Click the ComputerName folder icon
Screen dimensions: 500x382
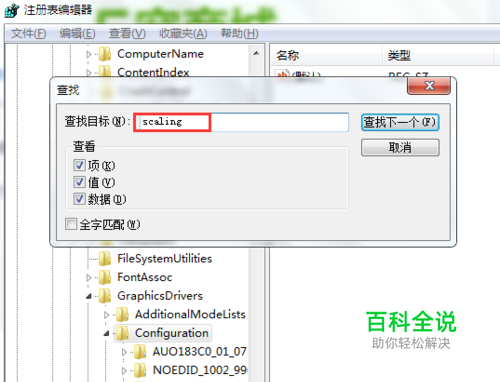click(105, 54)
